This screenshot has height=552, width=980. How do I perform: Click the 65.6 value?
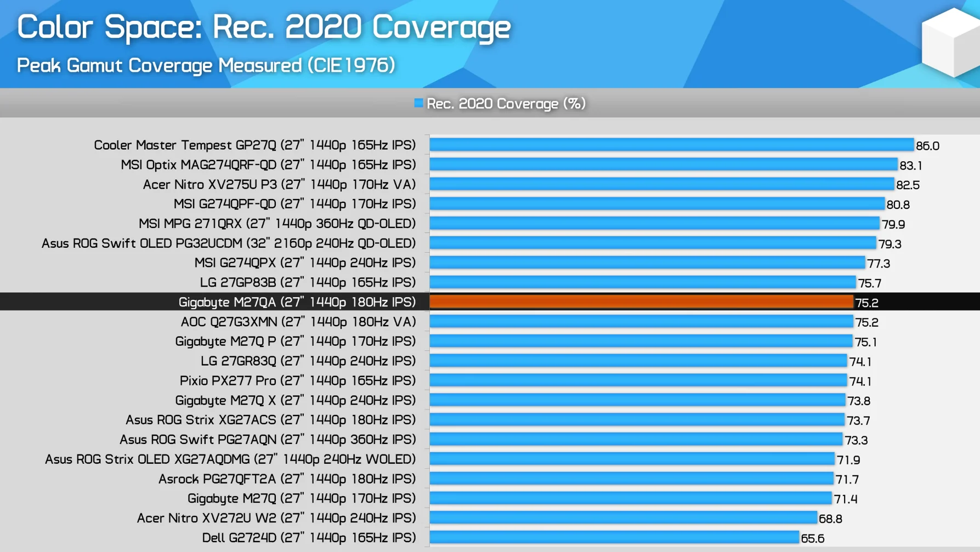pos(813,538)
